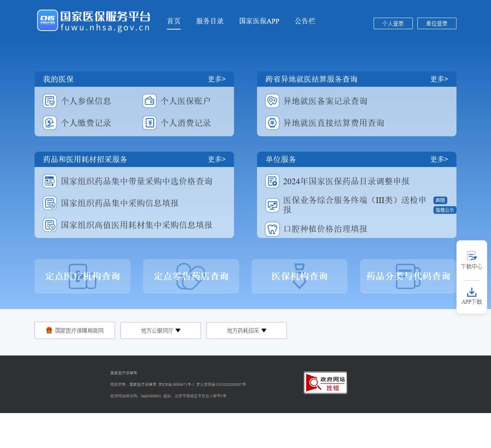Expand 更多 in the 单位服务 panel
This screenshot has width=491, height=448.
(439, 159)
